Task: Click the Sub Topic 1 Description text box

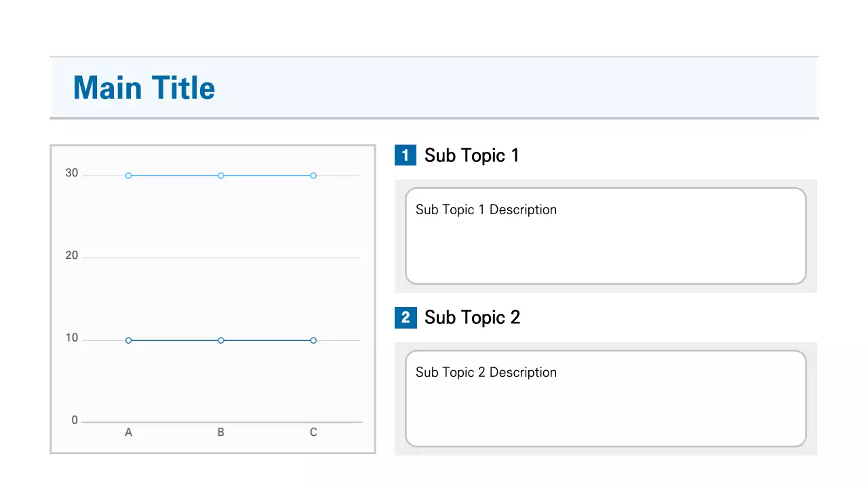Action: coord(606,236)
